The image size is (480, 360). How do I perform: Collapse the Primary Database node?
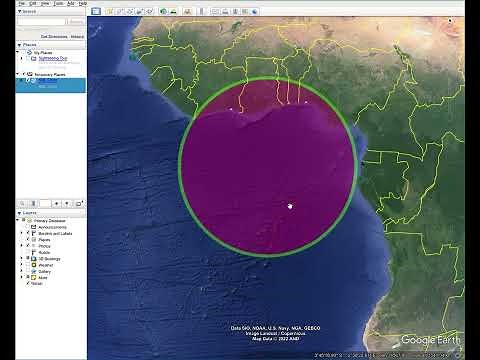click(x=18, y=220)
